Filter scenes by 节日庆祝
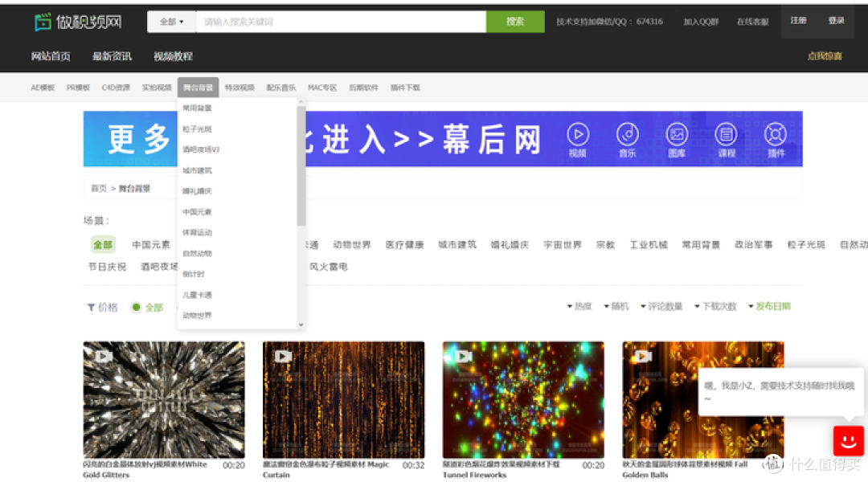Screen dimensions: 868x482 (x=108, y=267)
